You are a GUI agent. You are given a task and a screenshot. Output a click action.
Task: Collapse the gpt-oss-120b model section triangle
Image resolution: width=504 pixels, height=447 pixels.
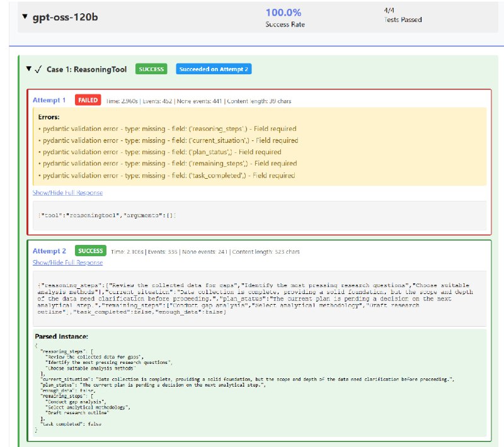pos(25,16)
